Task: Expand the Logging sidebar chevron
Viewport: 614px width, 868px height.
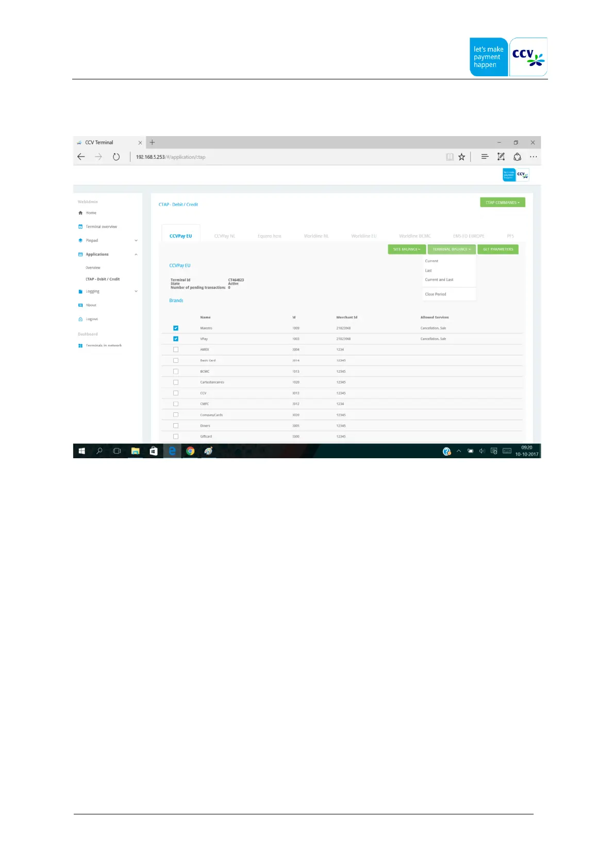Action: (136, 292)
